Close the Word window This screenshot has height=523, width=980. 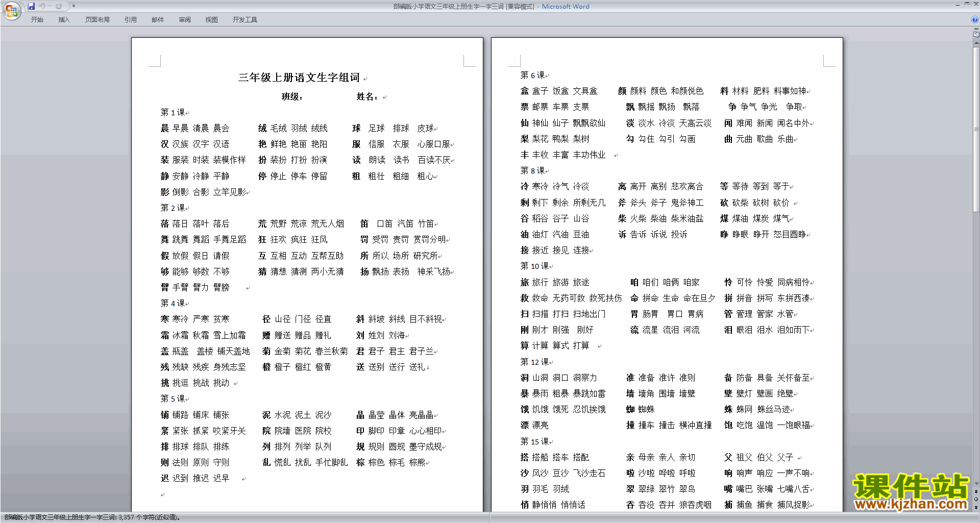[x=975, y=4]
